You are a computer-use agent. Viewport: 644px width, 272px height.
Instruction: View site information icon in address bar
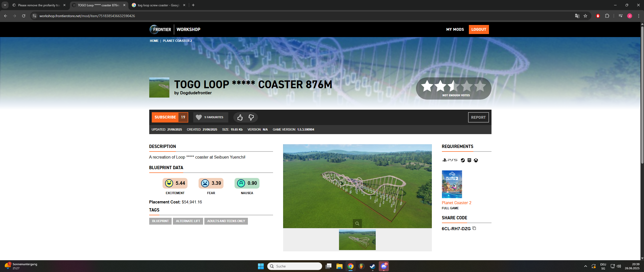click(34, 16)
